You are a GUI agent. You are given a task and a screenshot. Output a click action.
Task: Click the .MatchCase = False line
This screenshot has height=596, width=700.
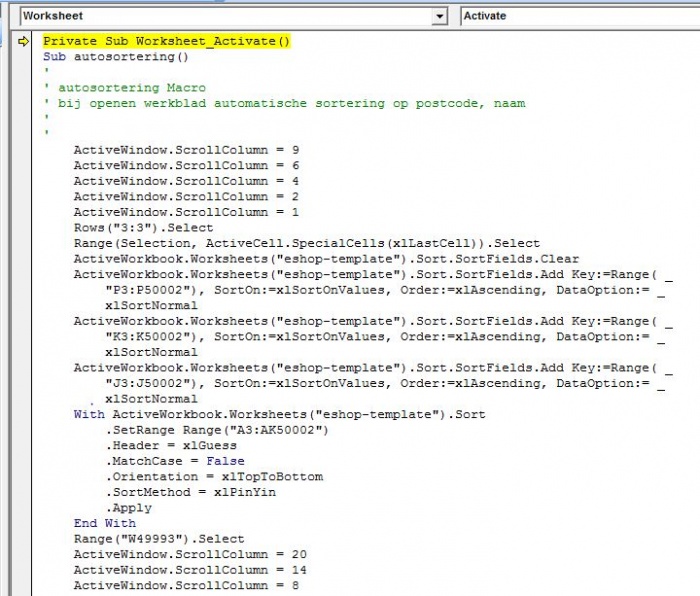175,461
